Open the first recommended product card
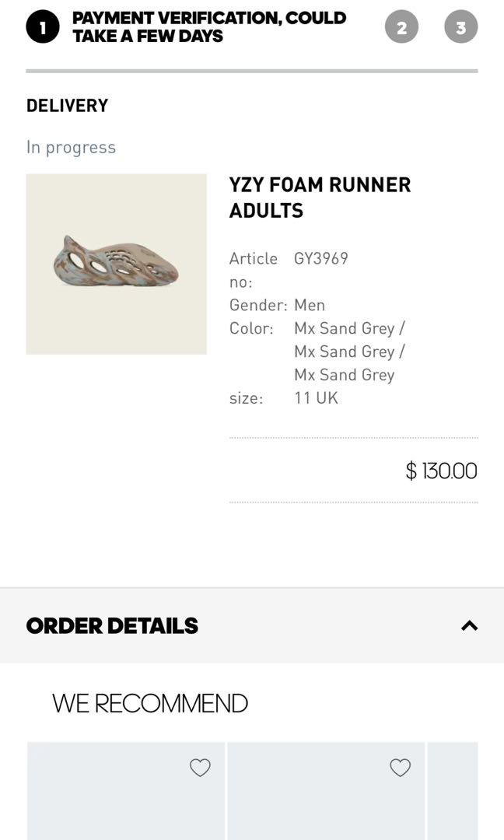This screenshot has height=840, width=504. (126, 791)
